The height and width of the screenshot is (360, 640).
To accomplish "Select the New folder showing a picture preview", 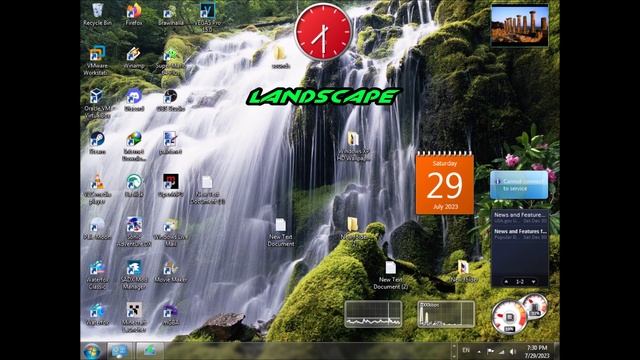I will tap(463, 271).
